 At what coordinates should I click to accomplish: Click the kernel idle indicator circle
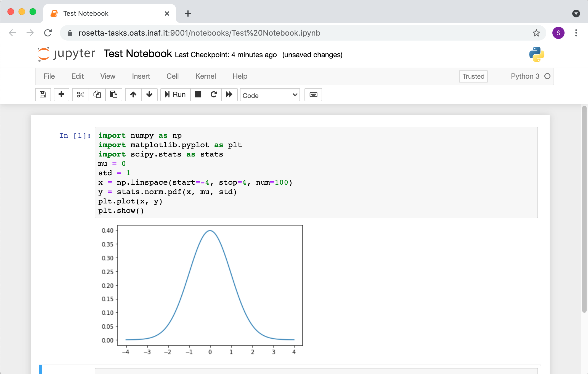547,76
